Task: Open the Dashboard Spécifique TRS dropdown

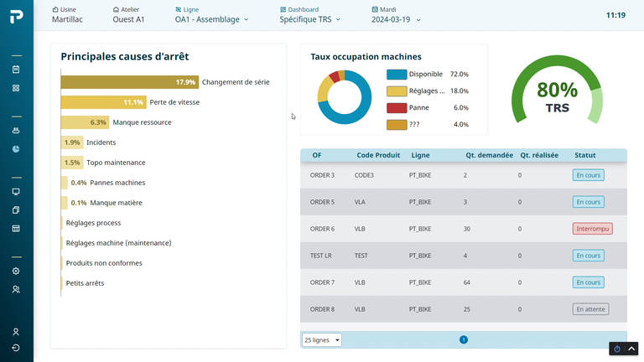Action: (309, 19)
